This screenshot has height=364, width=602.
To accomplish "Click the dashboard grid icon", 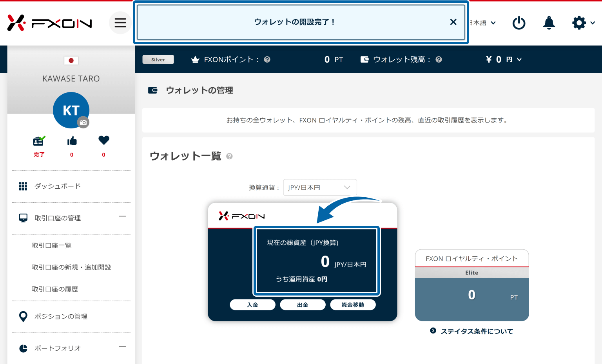I will point(23,186).
